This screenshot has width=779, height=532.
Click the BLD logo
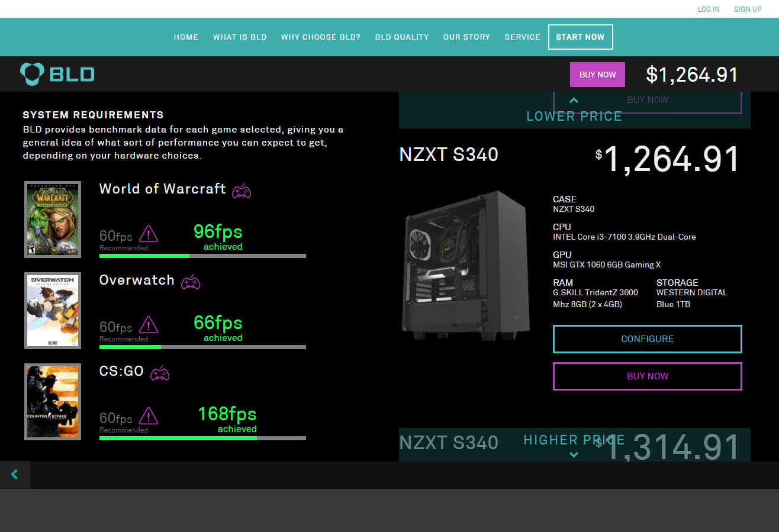coord(57,74)
